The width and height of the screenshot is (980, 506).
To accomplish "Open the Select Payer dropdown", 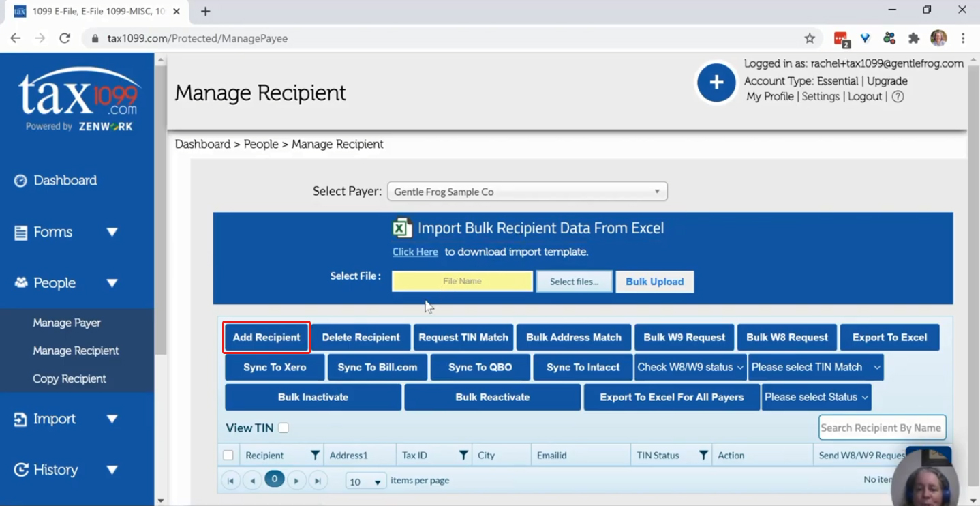I will click(x=527, y=192).
